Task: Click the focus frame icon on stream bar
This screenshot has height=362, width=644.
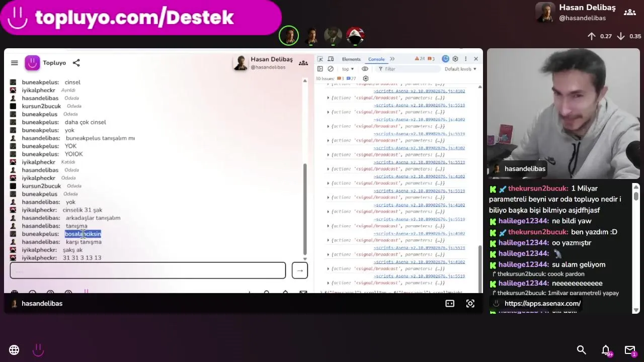Action: [470, 303]
